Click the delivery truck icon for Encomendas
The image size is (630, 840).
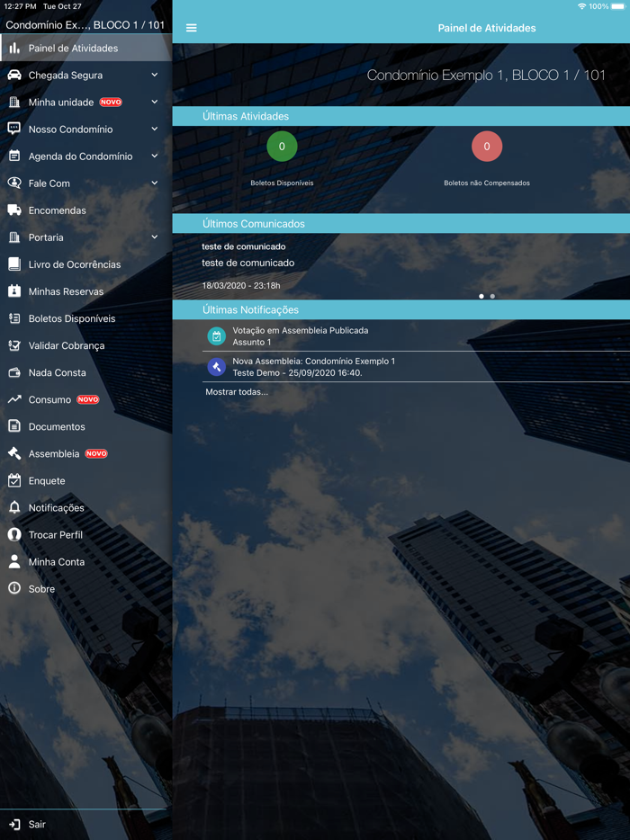pos(14,210)
